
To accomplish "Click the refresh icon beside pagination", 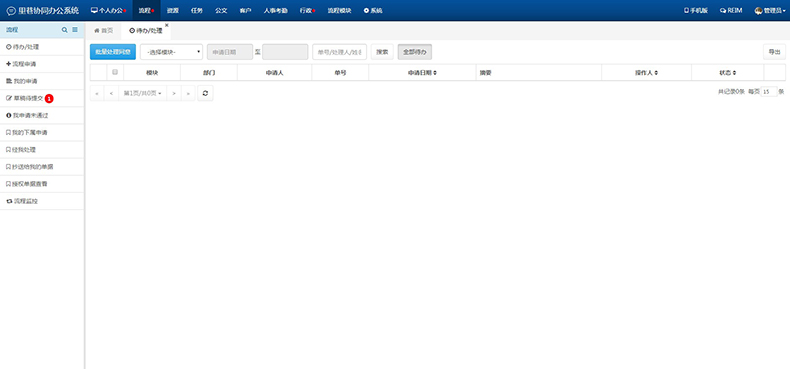I will pos(205,93).
